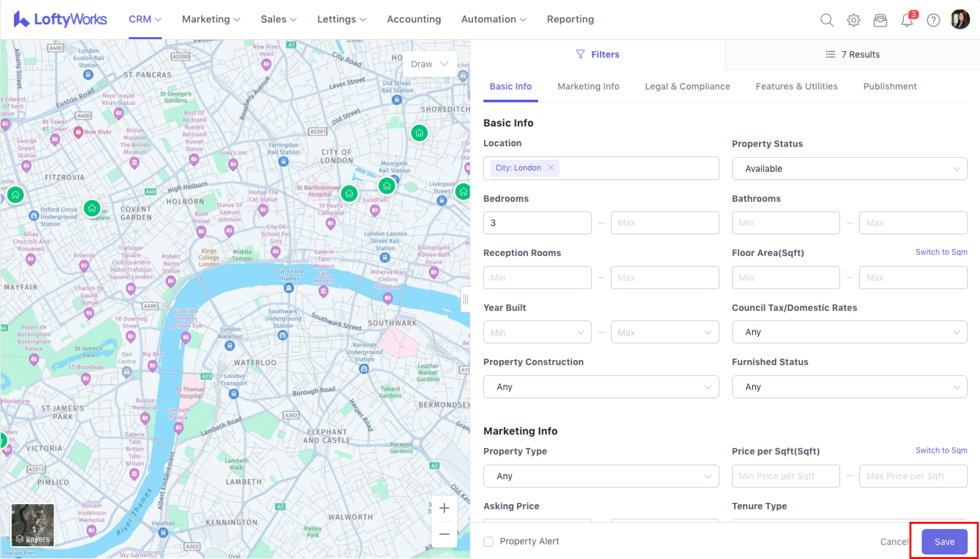Click the map zoom out minus button
The height and width of the screenshot is (559, 980).
click(444, 534)
